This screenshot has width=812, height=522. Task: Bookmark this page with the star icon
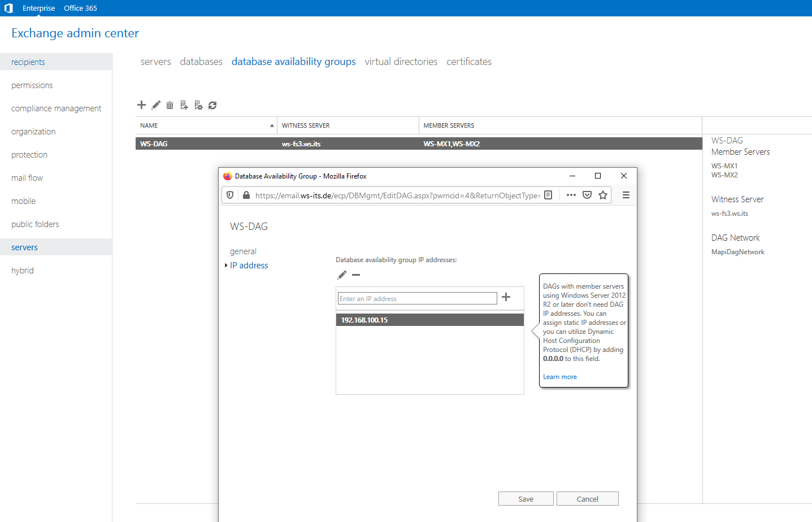point(603,195)
